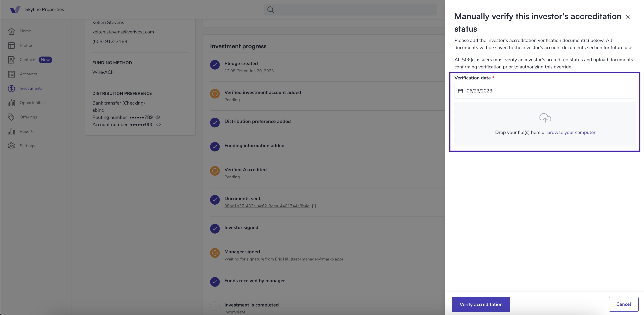This screenshot has height=315, width=644.
Task: Click the Profile sidebar icon
Action: tap(11, 45)
